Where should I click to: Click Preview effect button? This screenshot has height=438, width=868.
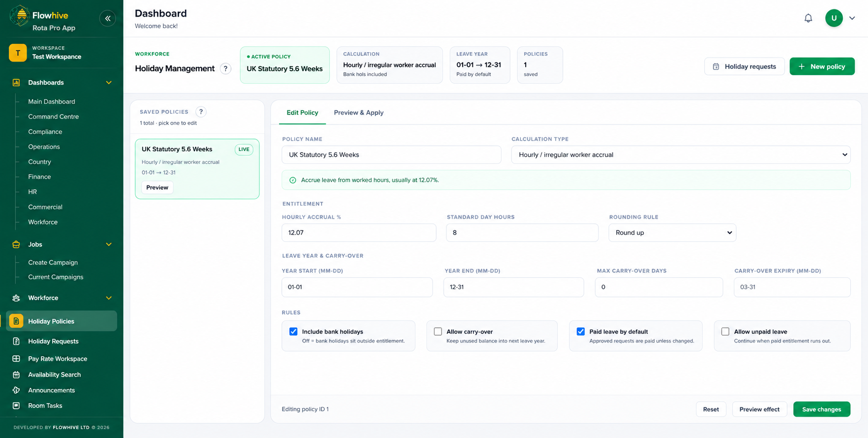[x=759, y=409]
